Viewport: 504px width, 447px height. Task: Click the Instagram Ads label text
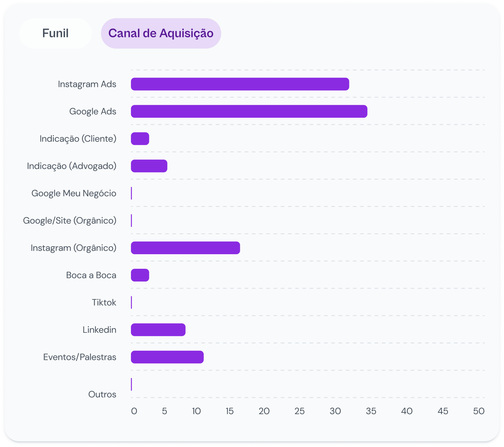pos(87,84)
